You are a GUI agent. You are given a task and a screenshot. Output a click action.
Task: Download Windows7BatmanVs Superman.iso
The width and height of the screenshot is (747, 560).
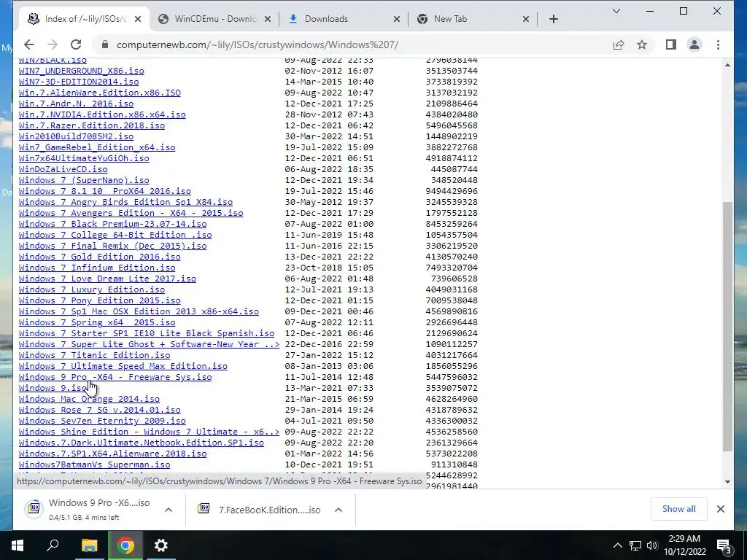94,464
